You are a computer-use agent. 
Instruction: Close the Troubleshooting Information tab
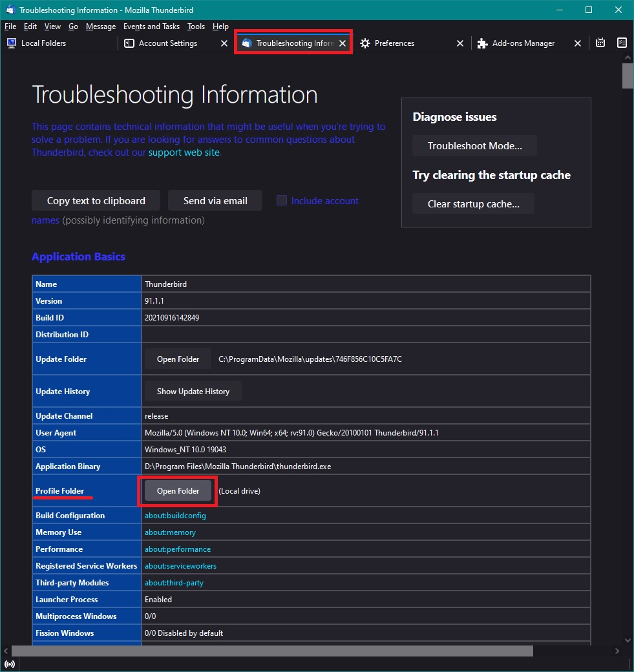(343, 43)
